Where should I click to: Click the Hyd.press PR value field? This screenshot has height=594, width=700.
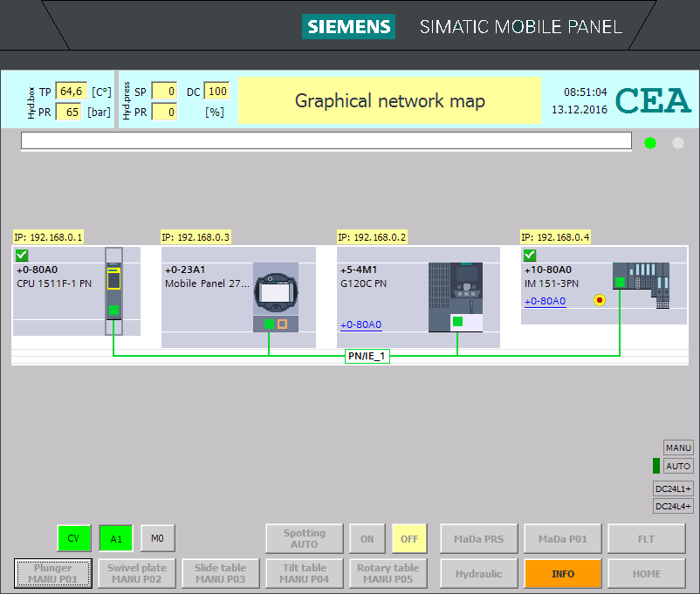pos(165,112)
